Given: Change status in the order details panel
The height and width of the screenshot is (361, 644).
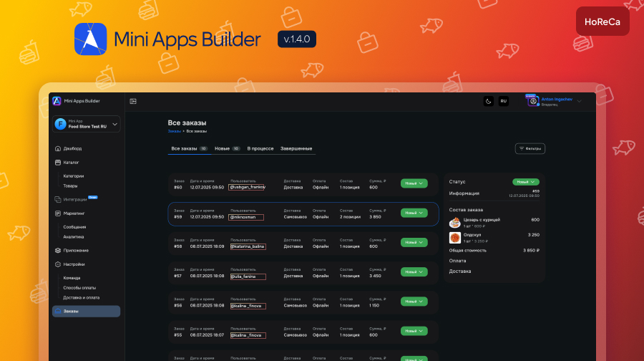Looking at the screenshot, I should pos(525,182).
